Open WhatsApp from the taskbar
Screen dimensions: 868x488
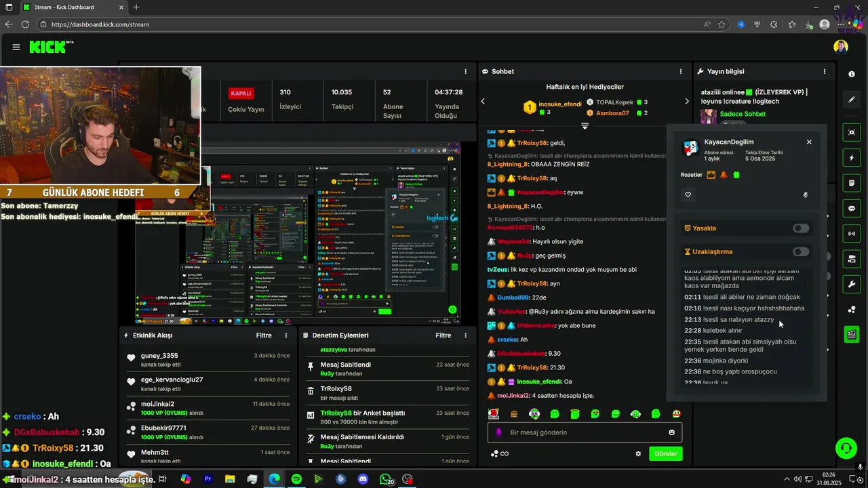pos(385,479)
